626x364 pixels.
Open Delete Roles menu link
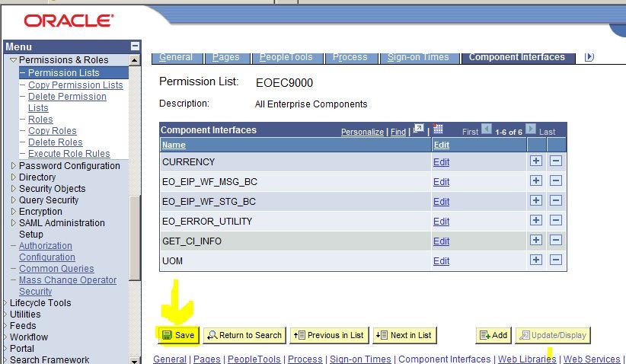[56, 142]
